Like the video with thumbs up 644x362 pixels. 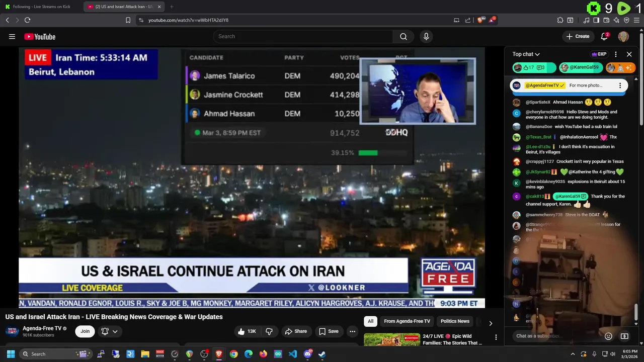(x=247, y=331)
